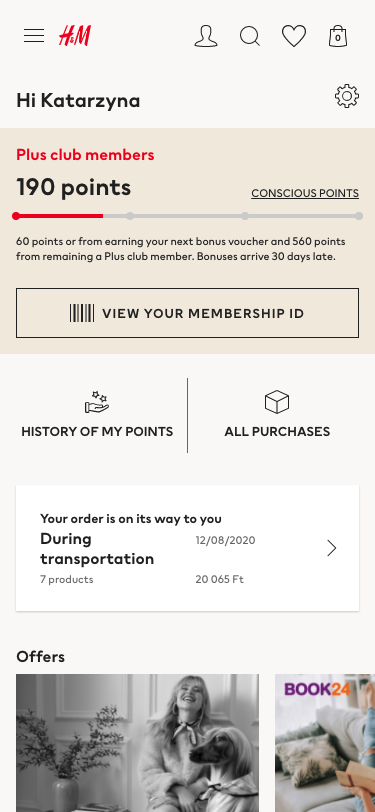Open the account profile icon
The width and height of the screenshot is (375, 812).
click(x=206, y=36)
